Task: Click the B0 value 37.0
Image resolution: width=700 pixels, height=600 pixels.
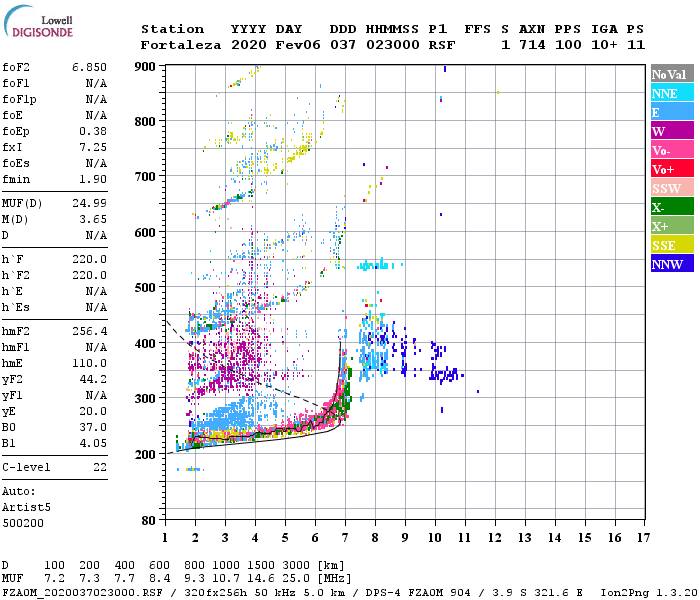Action: coord(93,428)
